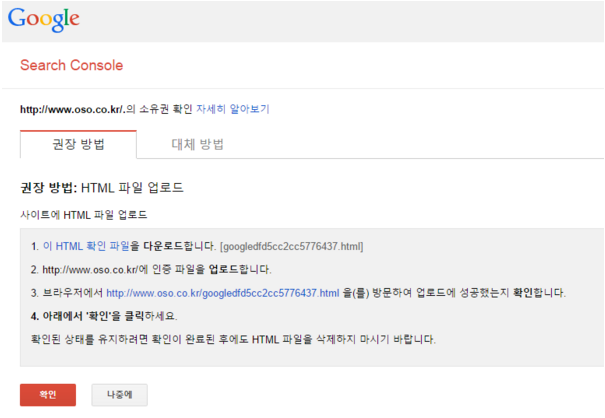605x418 pixels.
Task: Switch to the '대체 방법' tab
Action: 198,144
